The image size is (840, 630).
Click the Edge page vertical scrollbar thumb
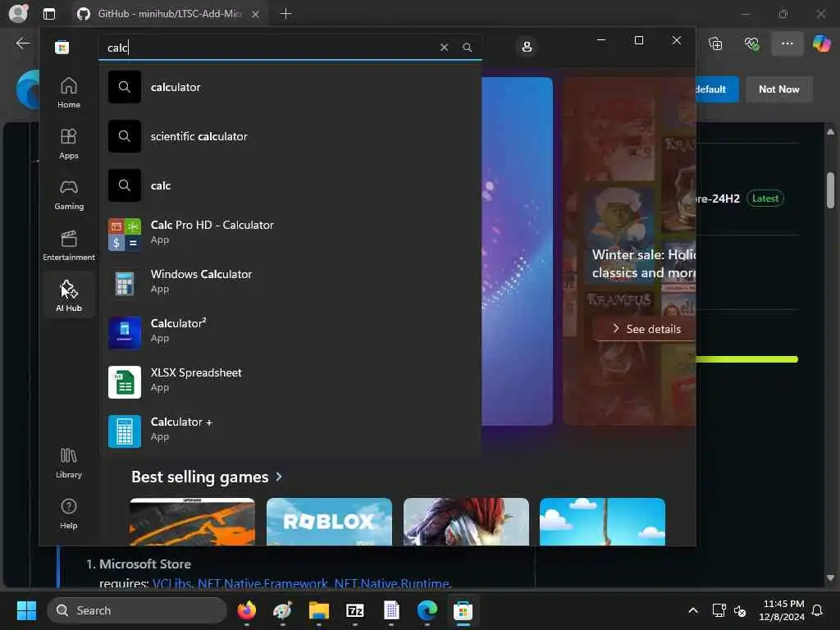830,190
